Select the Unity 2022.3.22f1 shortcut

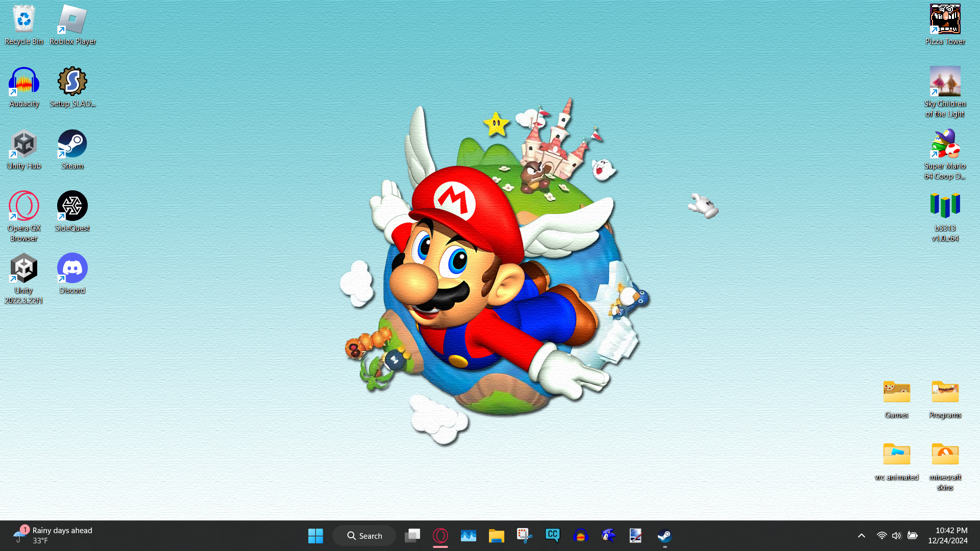(x=24, y=279)
